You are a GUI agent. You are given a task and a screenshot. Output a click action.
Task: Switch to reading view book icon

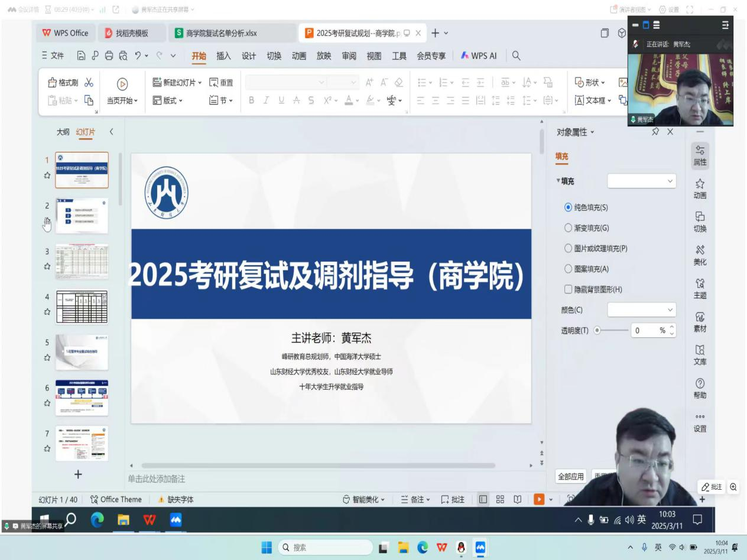(x=517, y=499)
